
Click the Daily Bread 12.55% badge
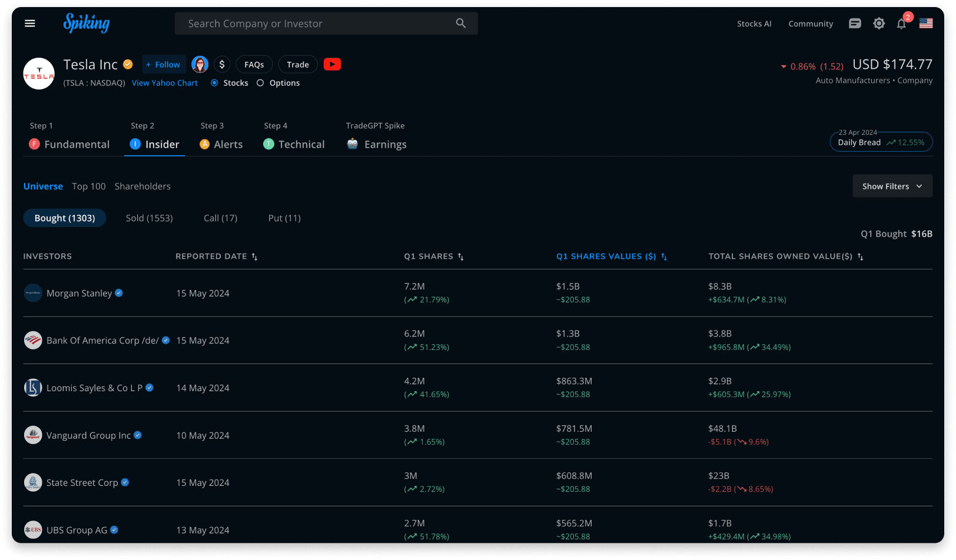(x=881, y=142)
